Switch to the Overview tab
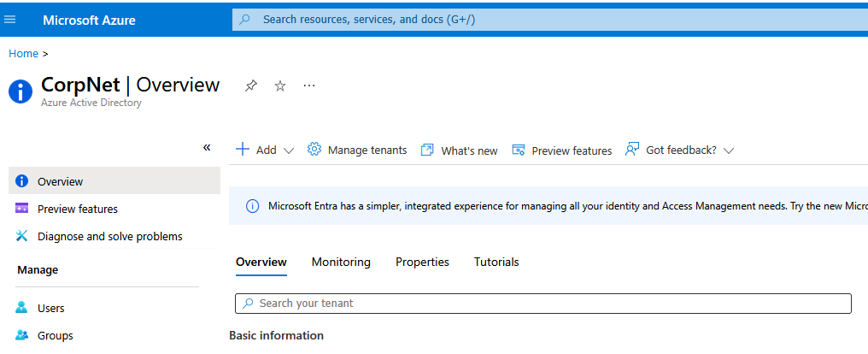Viewport: 868px width, 354px height. pyautogui.click(x=261, y=262)
